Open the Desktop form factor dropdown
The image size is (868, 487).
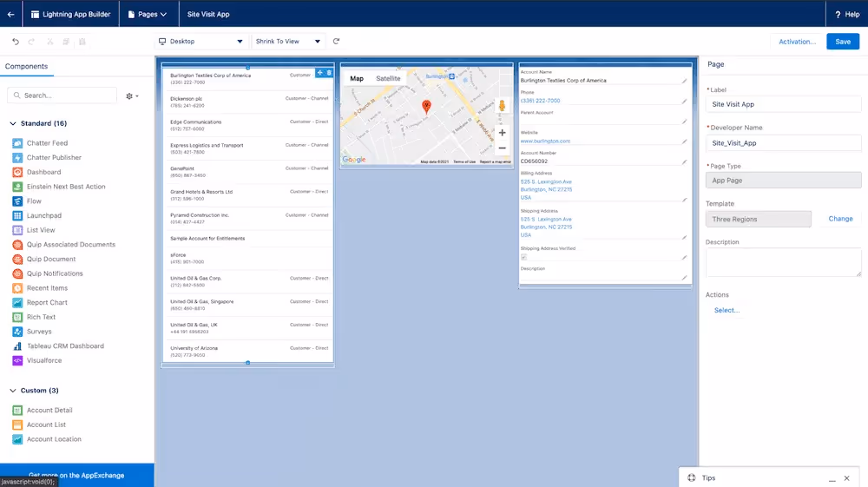coord(201,42)
